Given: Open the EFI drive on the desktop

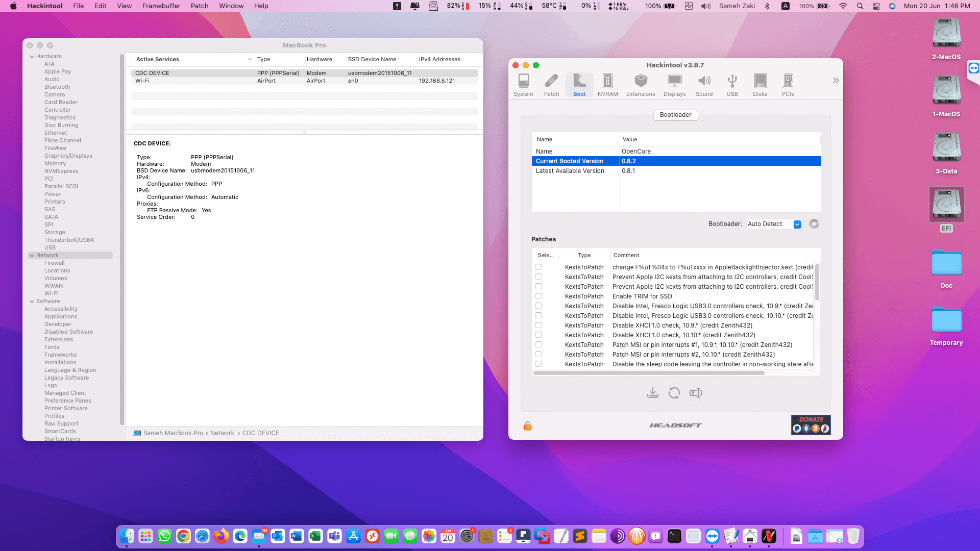Looking at the screenshot, I should 946,210.
